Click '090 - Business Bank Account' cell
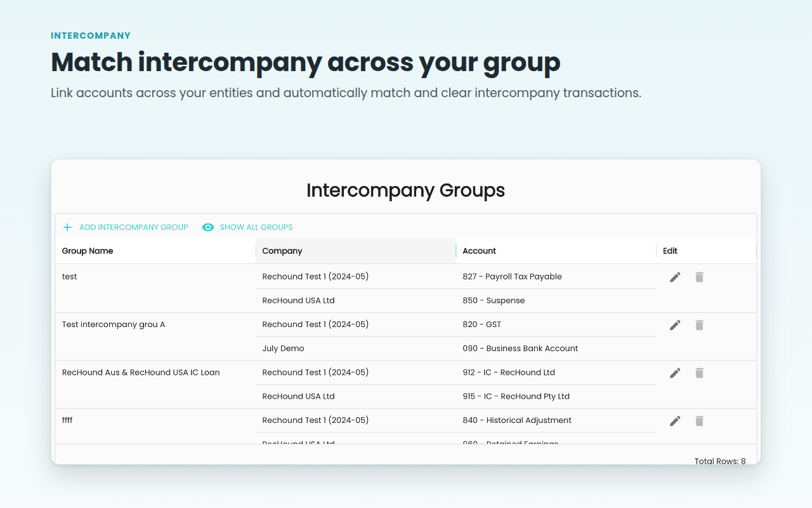The image size is (812, 508). (556, 349)
